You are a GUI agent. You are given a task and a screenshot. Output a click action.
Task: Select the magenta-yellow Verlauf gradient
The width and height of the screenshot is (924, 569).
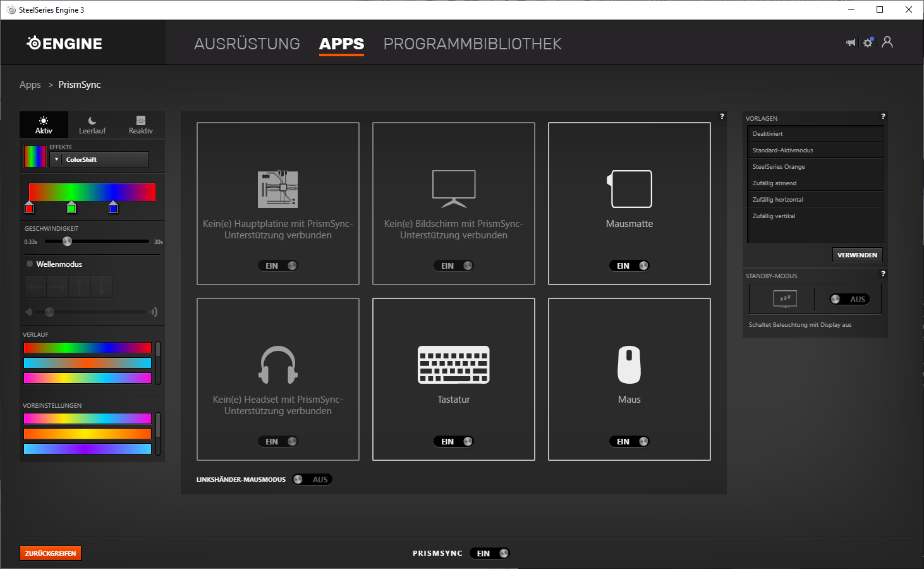(x=88, y=378)
